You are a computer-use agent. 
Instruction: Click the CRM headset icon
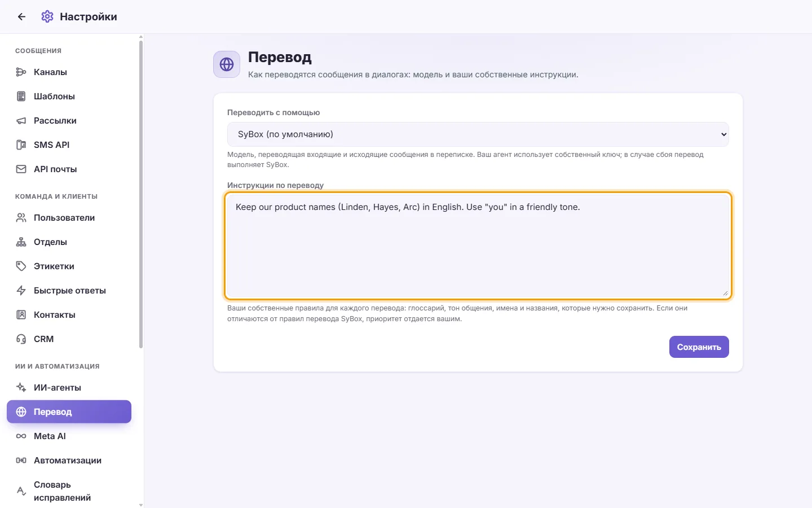pyautogui.click(x=21, y=339)
